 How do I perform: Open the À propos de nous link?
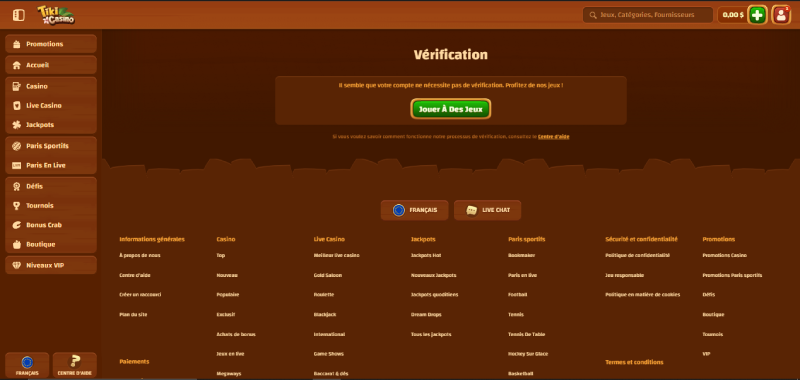tap(140, 255)
